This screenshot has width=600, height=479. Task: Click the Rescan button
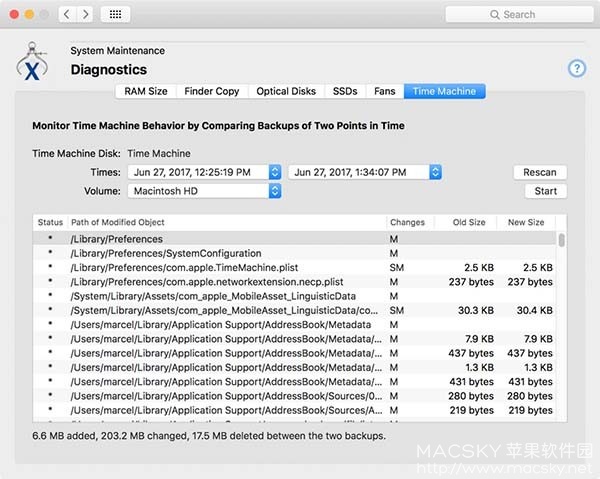[540, 172]
